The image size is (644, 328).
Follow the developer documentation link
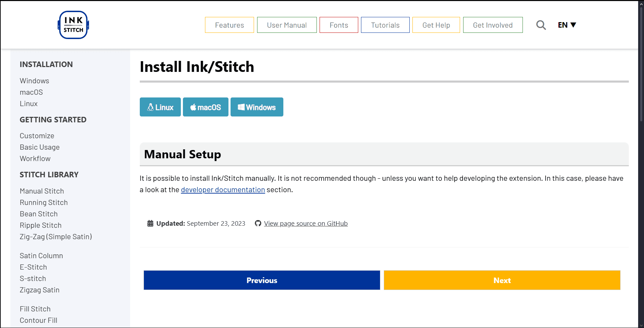(223, 190)
